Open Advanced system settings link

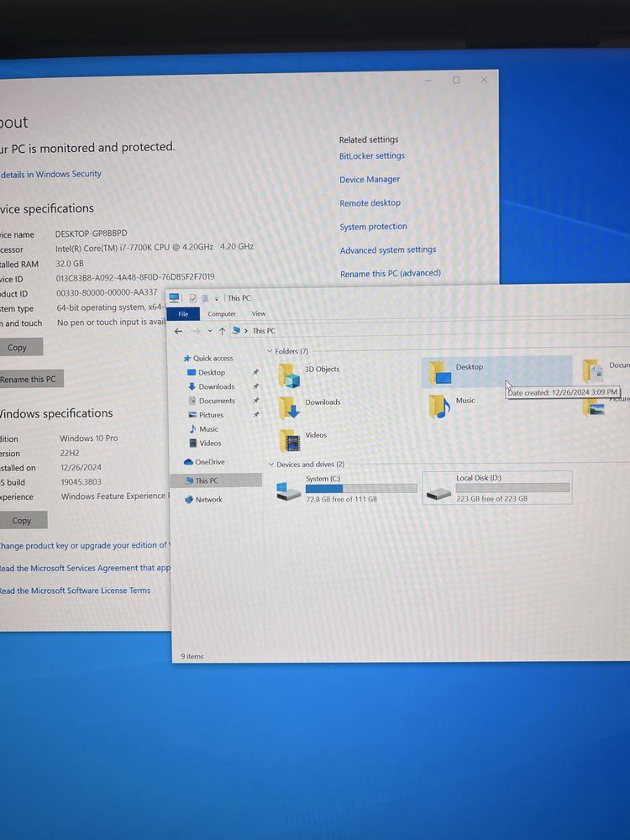388,250
